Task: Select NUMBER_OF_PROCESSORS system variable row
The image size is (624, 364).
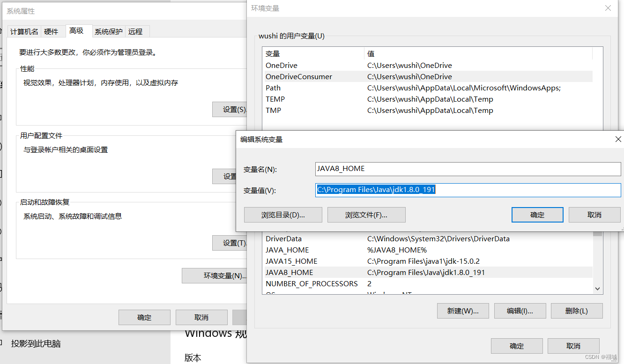Action: click(427, 284)
